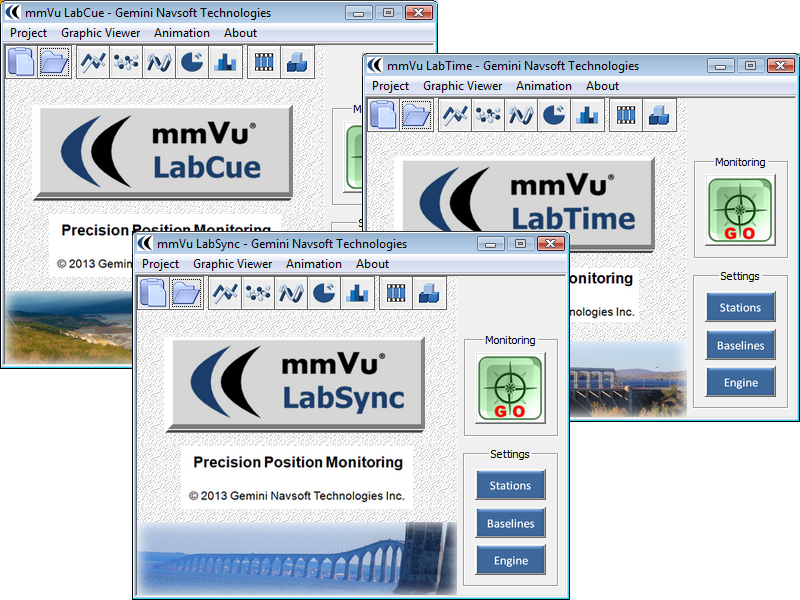Click the mmVu LabSync logo banner
The image size is (800, 600).
pos(296,384)
